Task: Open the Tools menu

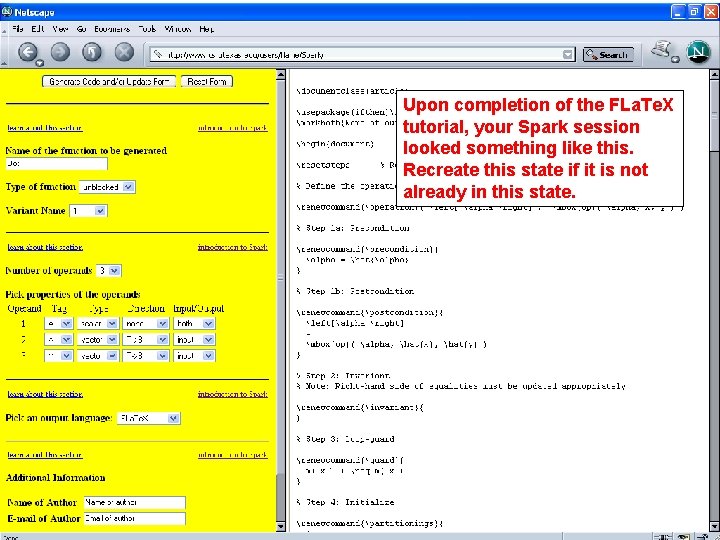Action: [147, 28]
